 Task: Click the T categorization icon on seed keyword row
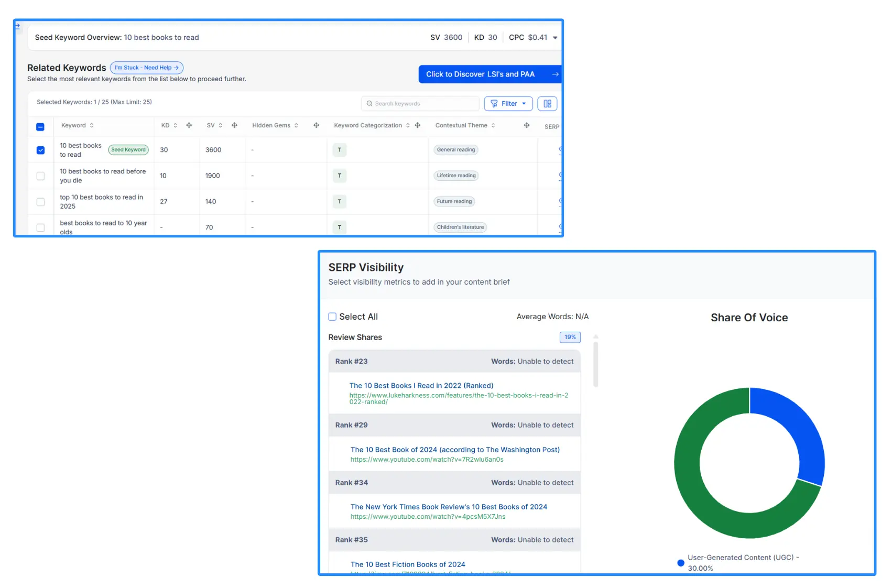(x=340, y=150)
